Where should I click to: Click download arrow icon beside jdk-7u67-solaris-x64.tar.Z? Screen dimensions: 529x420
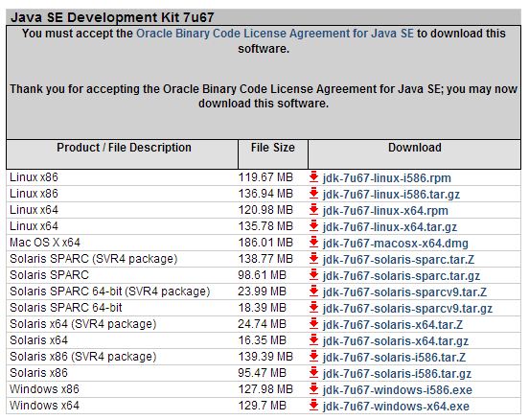(313, 324)
